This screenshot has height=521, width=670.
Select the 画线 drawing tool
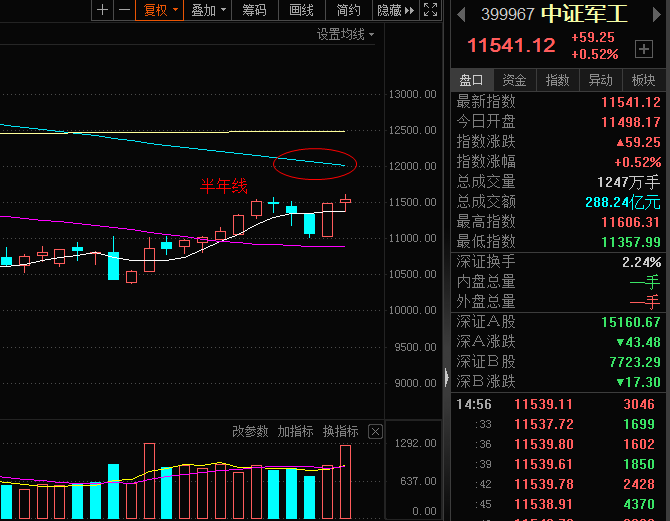coord(302,10)
